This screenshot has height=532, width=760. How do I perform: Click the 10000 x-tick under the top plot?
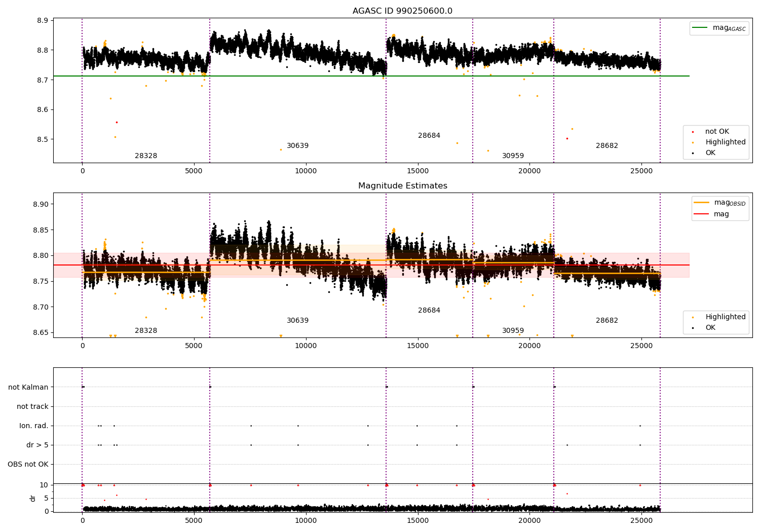306,171
